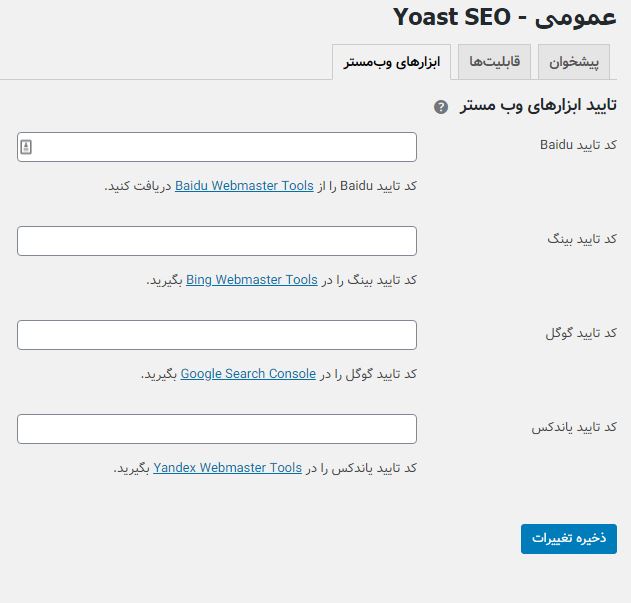The height and width of the screenshot is (603, 631).
Task: Focus the کد تایید گوگل input
Action: 217,335
